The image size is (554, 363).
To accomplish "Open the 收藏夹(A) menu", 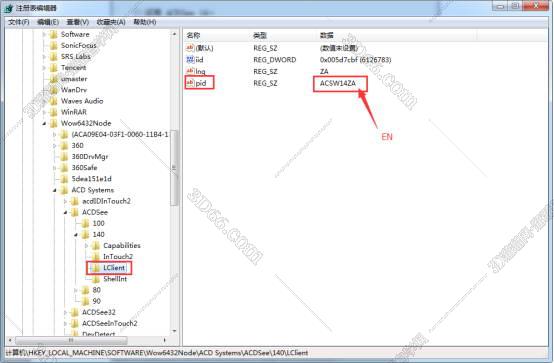I will 111,22.
